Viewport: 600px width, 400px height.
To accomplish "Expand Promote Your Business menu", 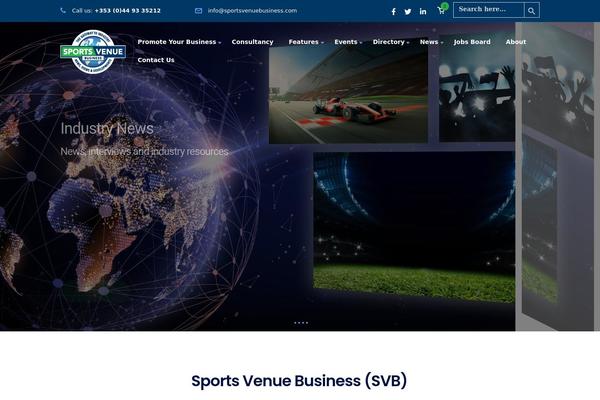I will [x=179, y=42].
